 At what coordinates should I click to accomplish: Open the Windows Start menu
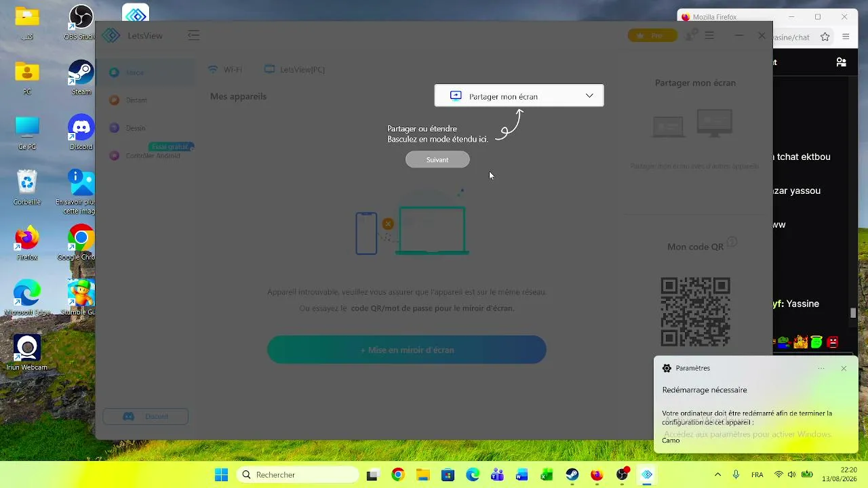pos(221,475)
